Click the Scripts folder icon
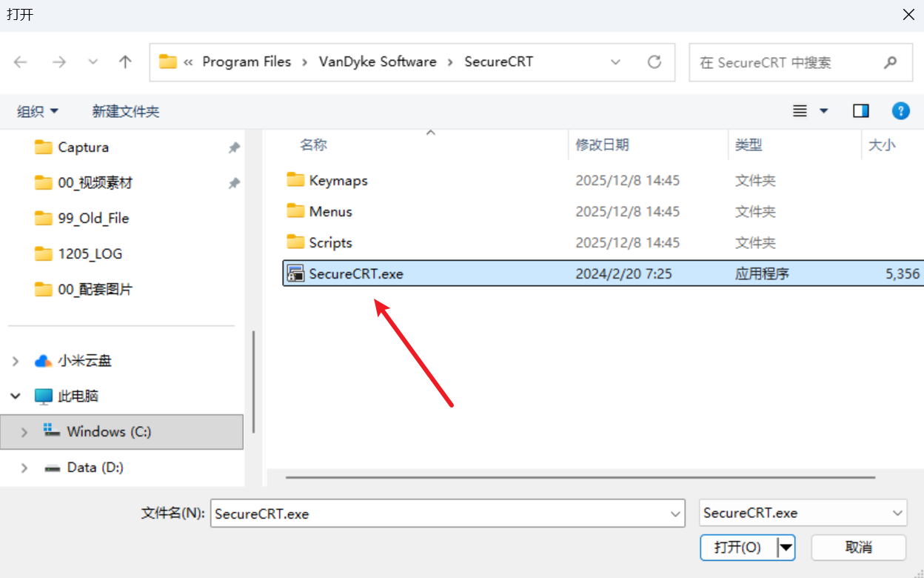Image resolution: width=924 pixels, height=578 pixels. [x=295, y=242]
